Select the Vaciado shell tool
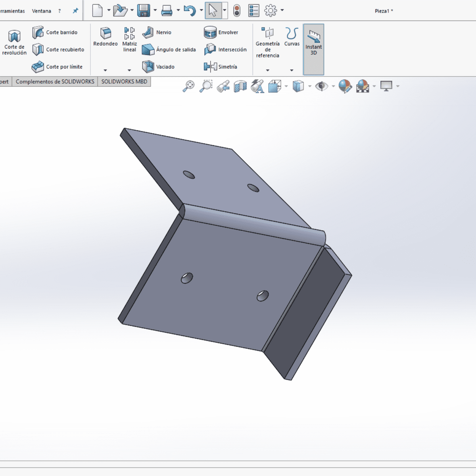This screenshot has height=476, width=476. click(x=159, y=67)
